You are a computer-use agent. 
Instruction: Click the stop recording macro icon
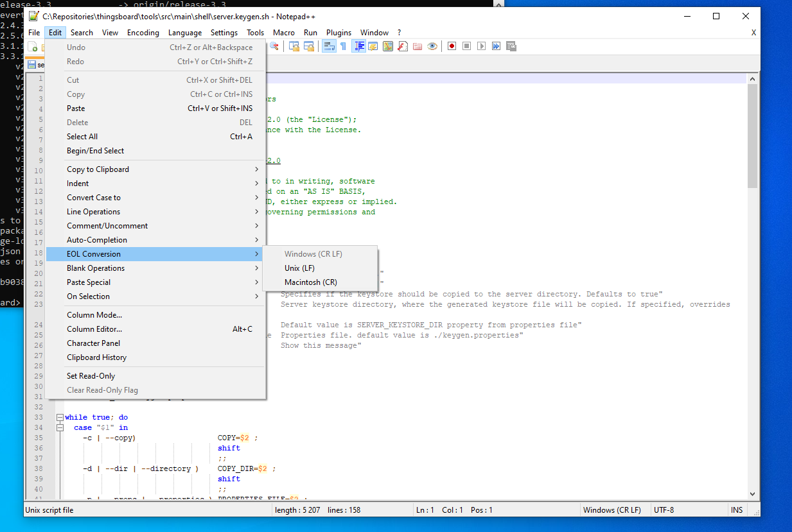(466, 46)
